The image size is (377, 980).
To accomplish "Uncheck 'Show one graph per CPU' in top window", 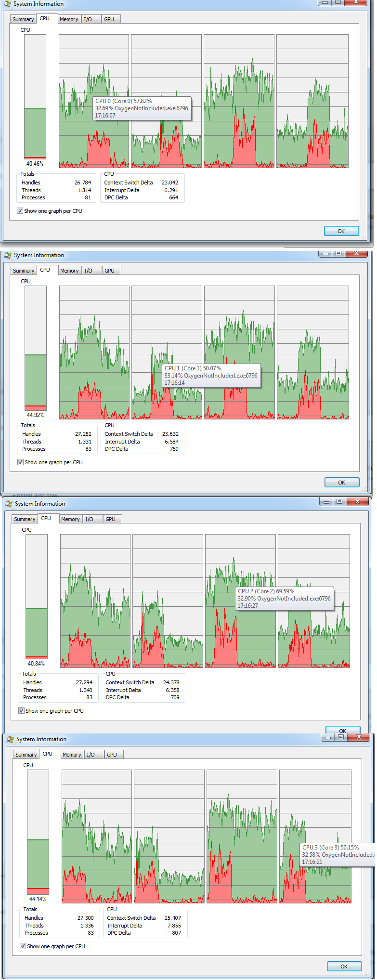I will 20,211.
